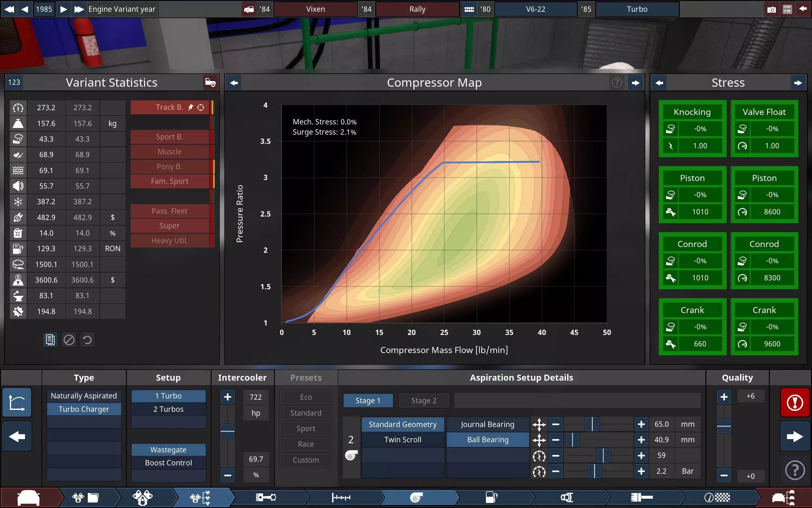Select the Track B. demographic
Image resolution: width=812 pixels, height=508 pixels.
click(170, 108)
